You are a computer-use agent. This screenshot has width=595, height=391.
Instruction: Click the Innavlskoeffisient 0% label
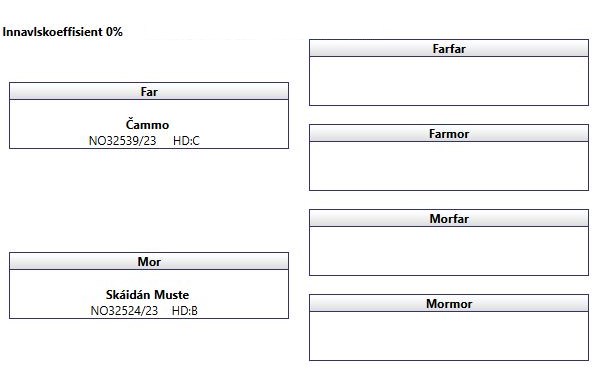click(63, 32)
